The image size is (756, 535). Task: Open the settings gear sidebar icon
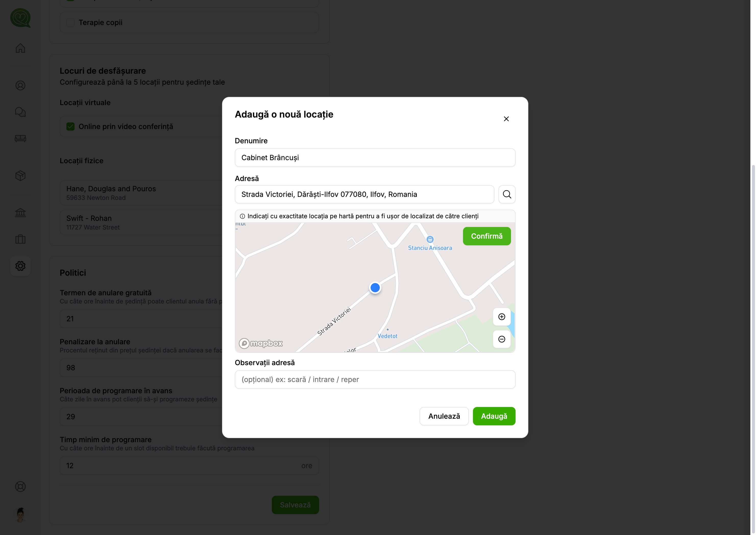click(x=20, y=266)
